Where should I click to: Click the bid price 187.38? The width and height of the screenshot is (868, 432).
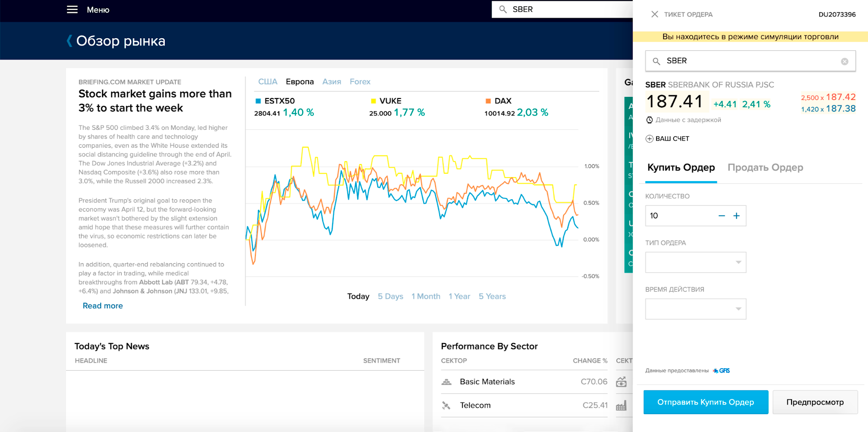(841, 109)
